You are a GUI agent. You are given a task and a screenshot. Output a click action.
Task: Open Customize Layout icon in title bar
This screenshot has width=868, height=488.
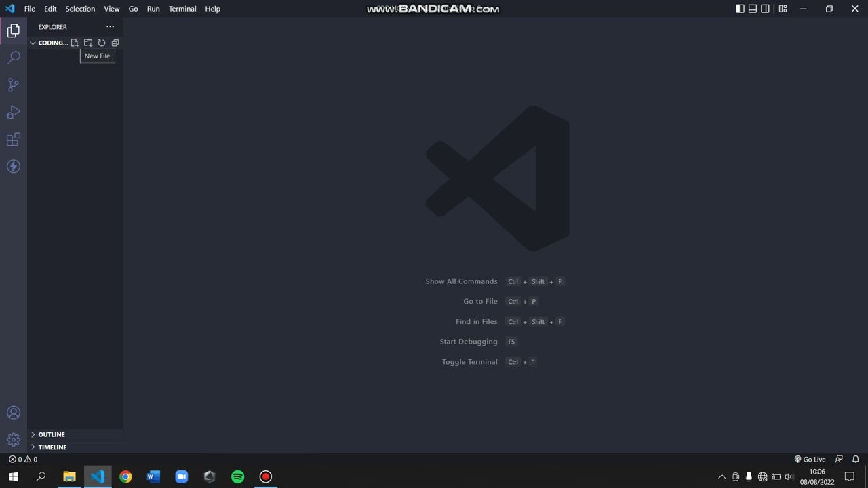[783, 9]
